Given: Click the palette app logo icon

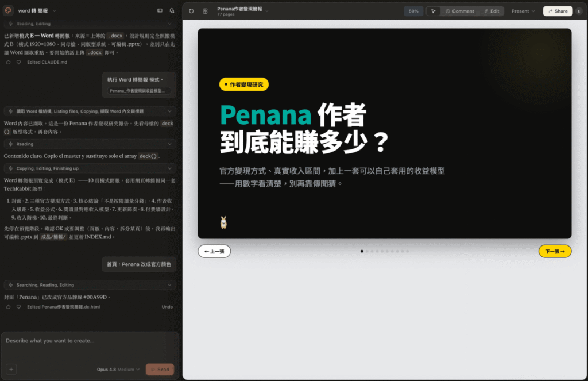Looking at the screenshot, I should click(x=8, y=10).
